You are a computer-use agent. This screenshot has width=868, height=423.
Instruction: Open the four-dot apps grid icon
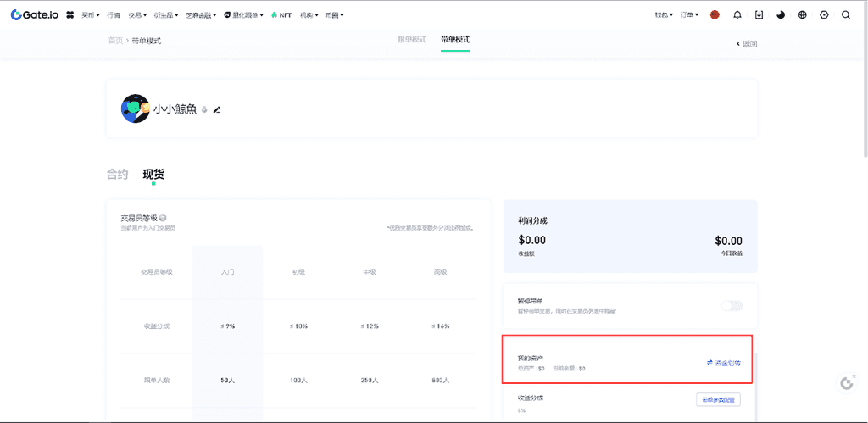[x=70, y=14]
